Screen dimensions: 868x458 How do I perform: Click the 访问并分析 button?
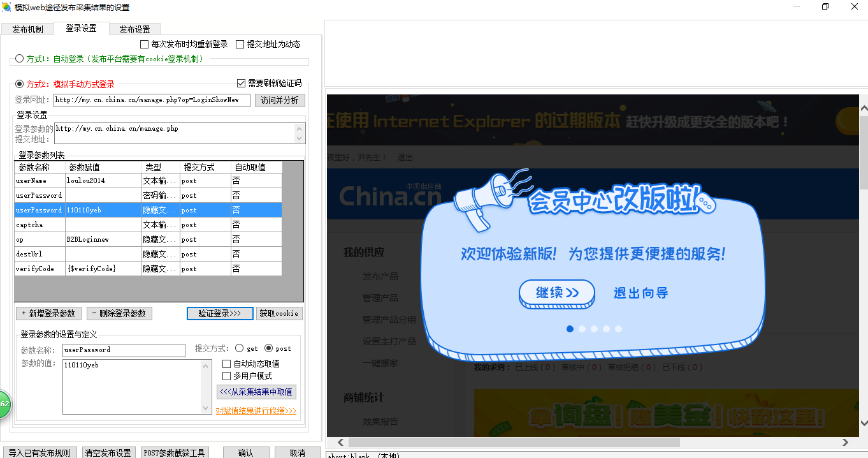click(280, 100)
